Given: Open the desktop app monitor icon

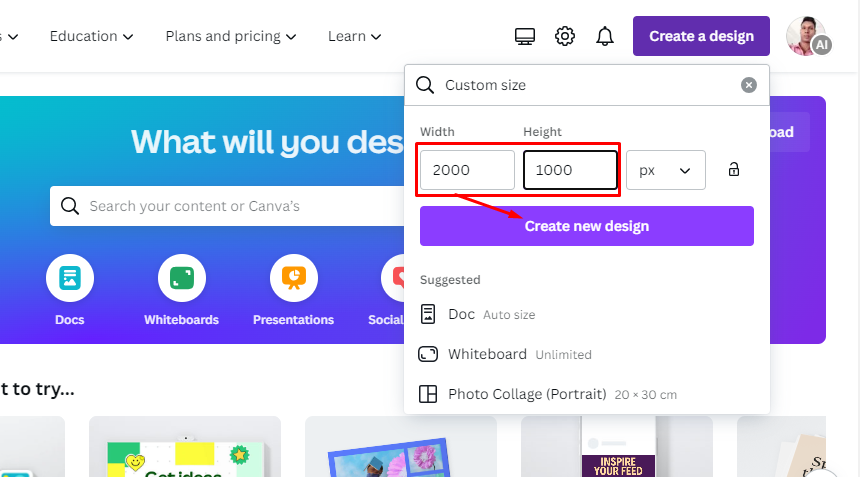Looking at the screenshot, I should pos(525,37).
